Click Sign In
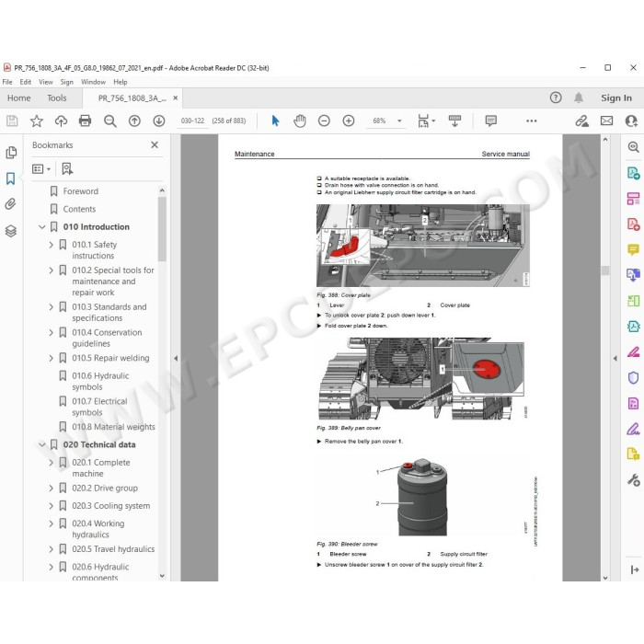The width and height of the screenshot is (644, 644). pyautogui.click(x=616, y=98)
